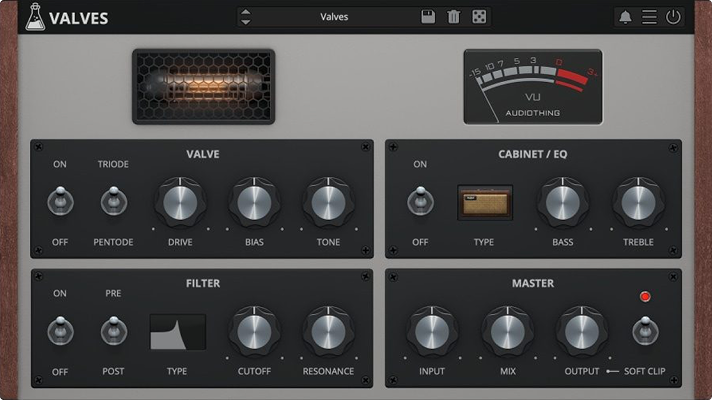Viewport: 712px width, 400px height.
Task: Select the next preset with the down arrow
Action: (246, 22)
